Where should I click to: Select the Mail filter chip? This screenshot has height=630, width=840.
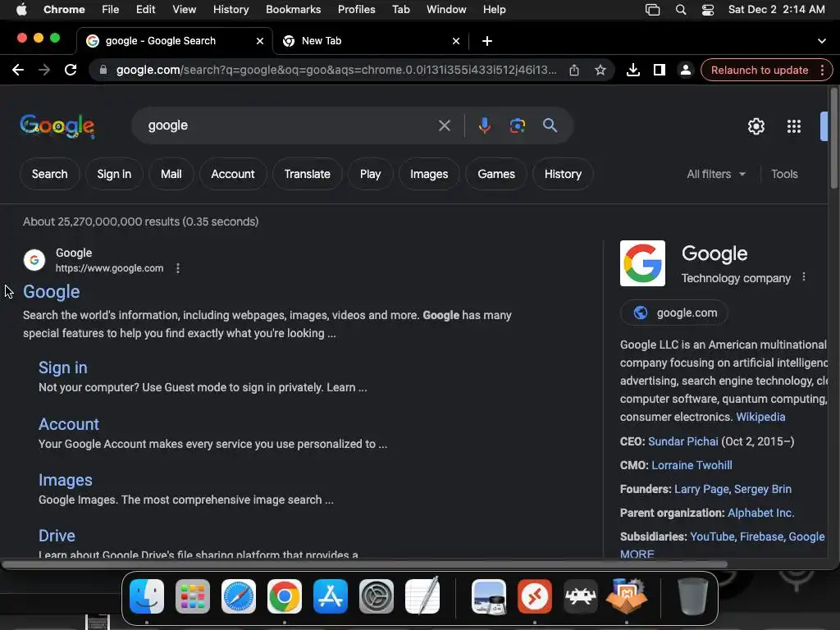pyautogui.click(x=171, y=174)
